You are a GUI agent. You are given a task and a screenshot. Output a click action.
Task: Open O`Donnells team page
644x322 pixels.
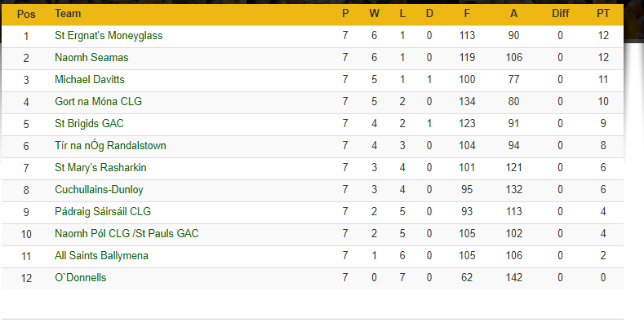[x=81, y=278]
